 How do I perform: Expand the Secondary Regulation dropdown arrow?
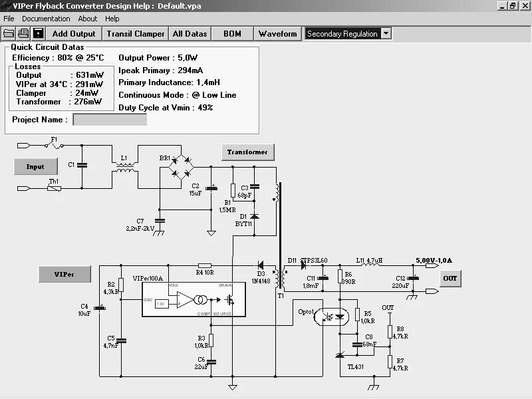(386, 34)
